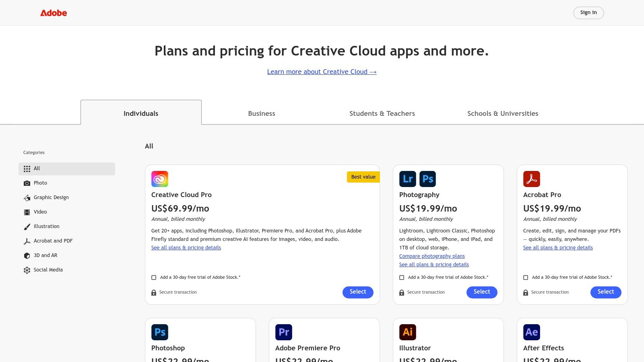This screenshot has height=362, width=644.
Task: Click the brush icon beside Illustration
Action: click(x=27, y=227)
